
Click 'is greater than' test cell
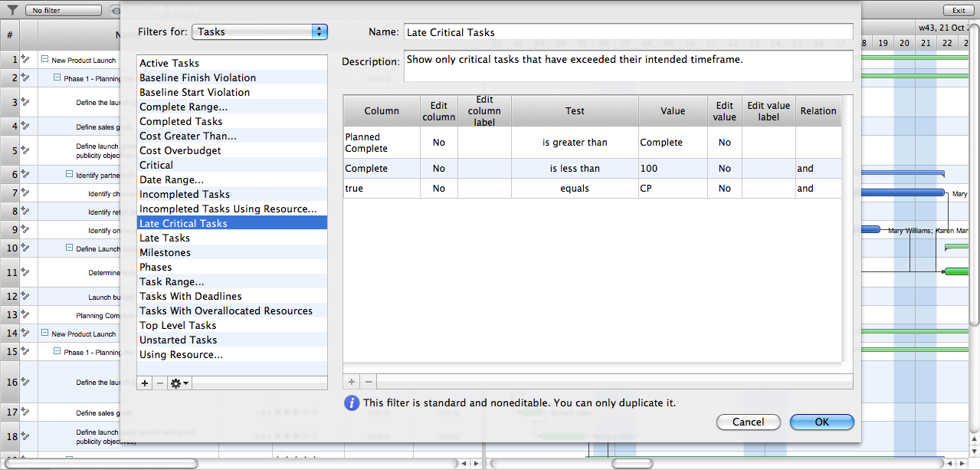[x=575, y=143]
